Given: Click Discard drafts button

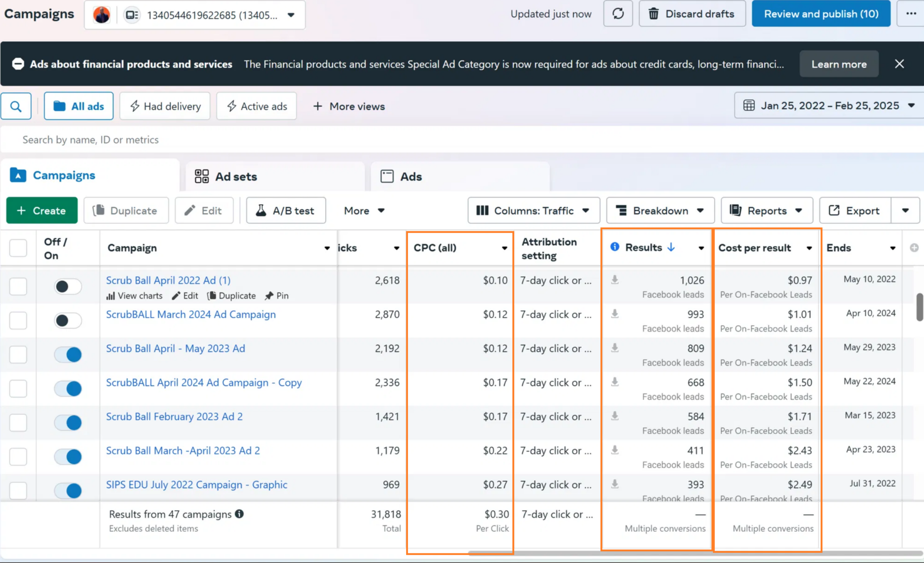Looking at the screenshot, I should tap(692, 14).
